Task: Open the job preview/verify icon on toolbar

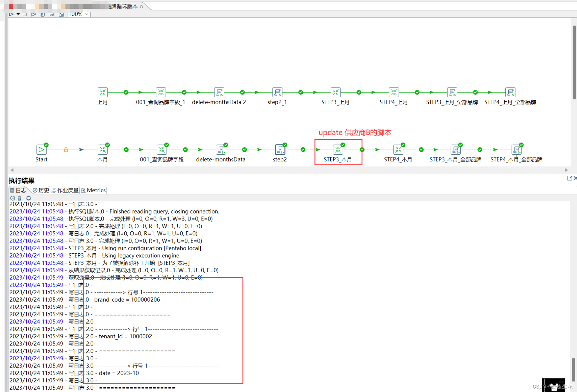Action: (52, 14)
